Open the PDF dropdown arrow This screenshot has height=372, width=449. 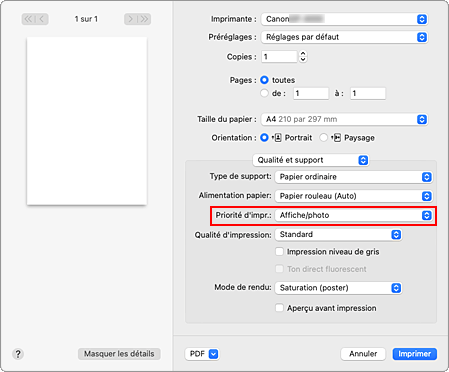[213, 354]
